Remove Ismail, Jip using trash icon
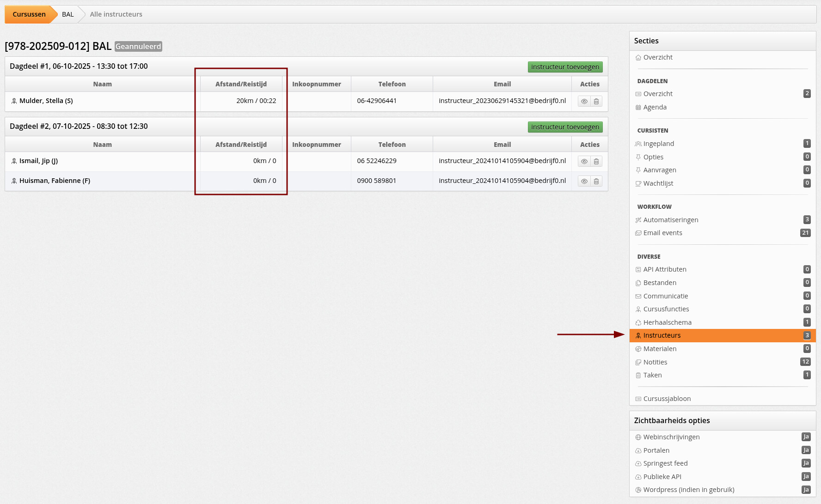821x504 pixels. [596, 162]
